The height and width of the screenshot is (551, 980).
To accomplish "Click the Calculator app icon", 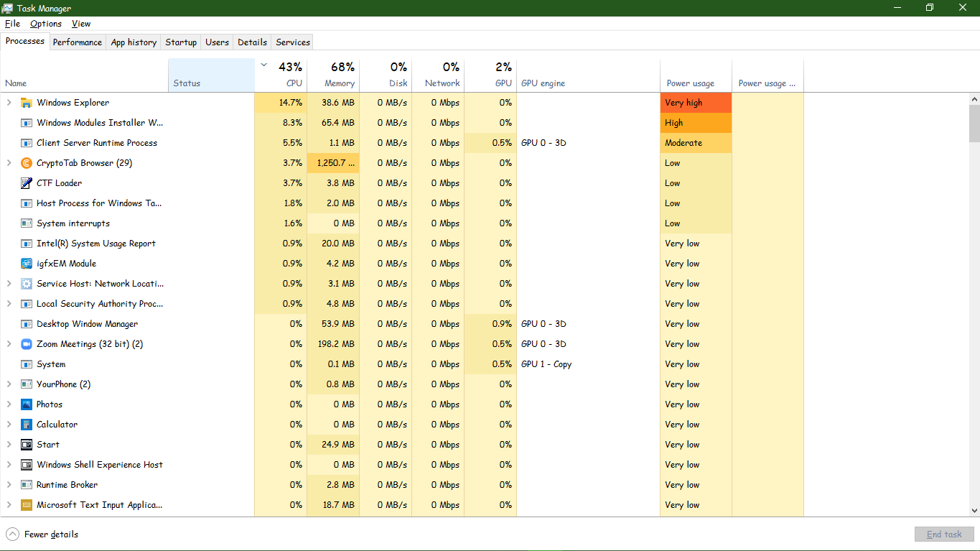I will (27, 425).
